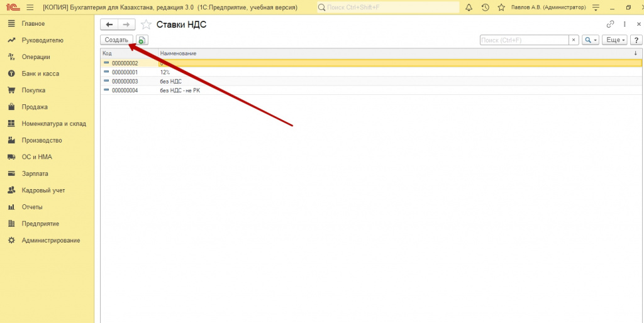Screen dimensions: 644x323
Task: Open the 1C main menu hamburger icon
Action: pos(30,8)
